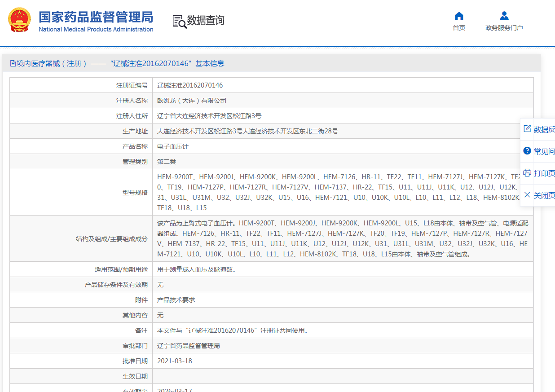Image resolution: width=555 pixels, height=392 pixels.
Task: Click the 审批部门 label
Action: tap(135, 346)
